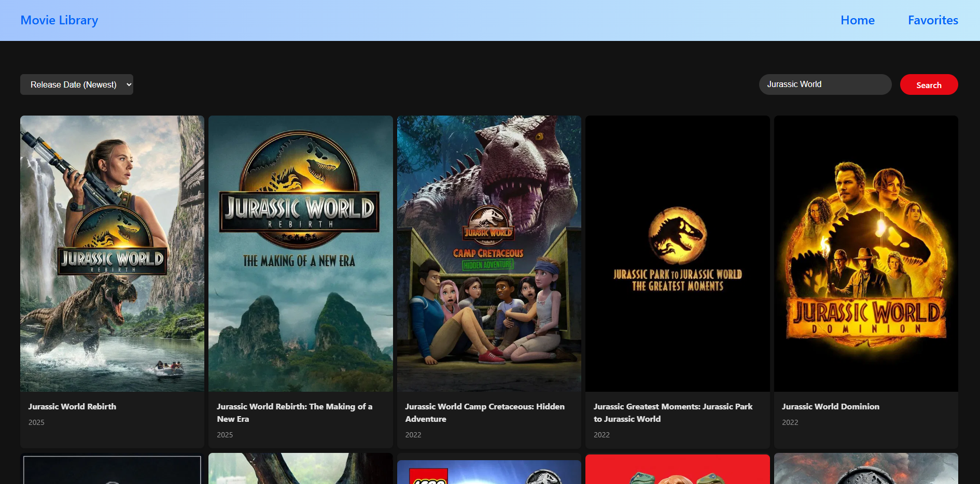This screenshot has height=484, width=980.
Task: Open the last poster in the second row
Action: point(865,469)
